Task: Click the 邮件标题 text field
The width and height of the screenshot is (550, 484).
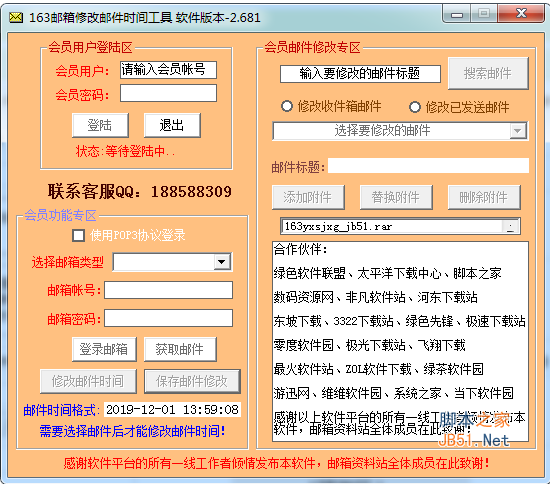Action: pos(428,166)
